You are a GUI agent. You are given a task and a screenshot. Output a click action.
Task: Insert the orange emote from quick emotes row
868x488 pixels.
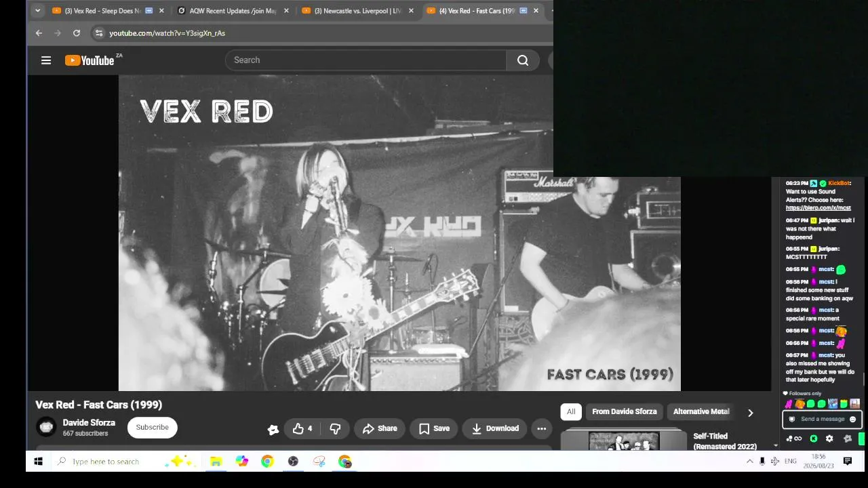click(800, 404)
